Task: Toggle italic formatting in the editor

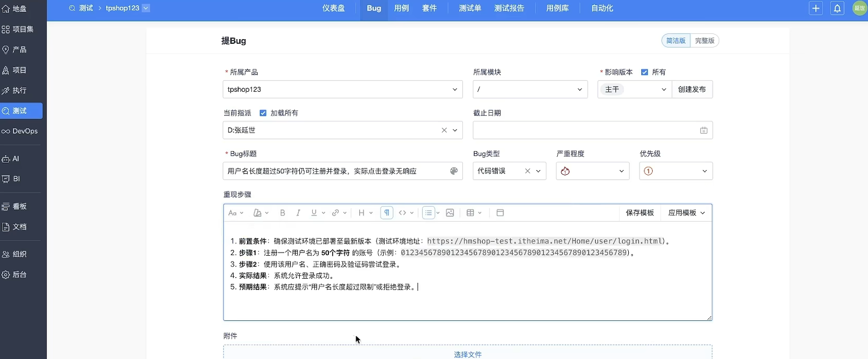Action: click(298, 213)
